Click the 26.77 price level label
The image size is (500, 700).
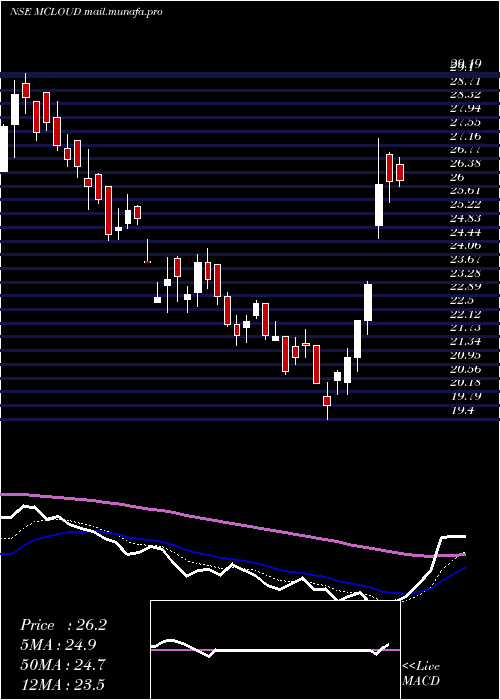tap(465, 150)
